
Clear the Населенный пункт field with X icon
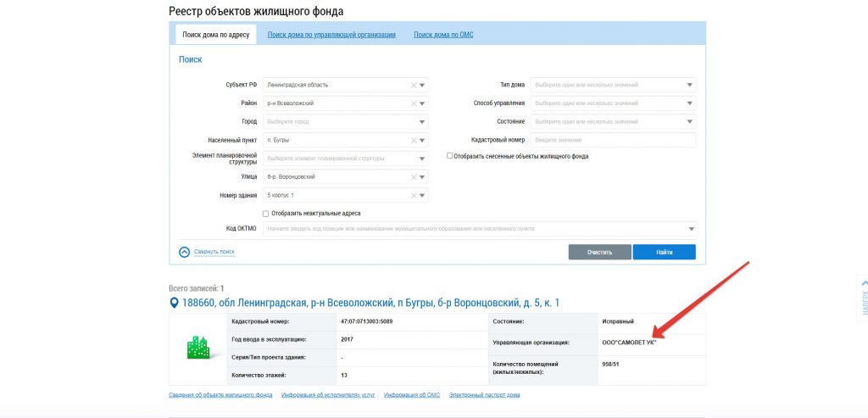pos(413,140)
